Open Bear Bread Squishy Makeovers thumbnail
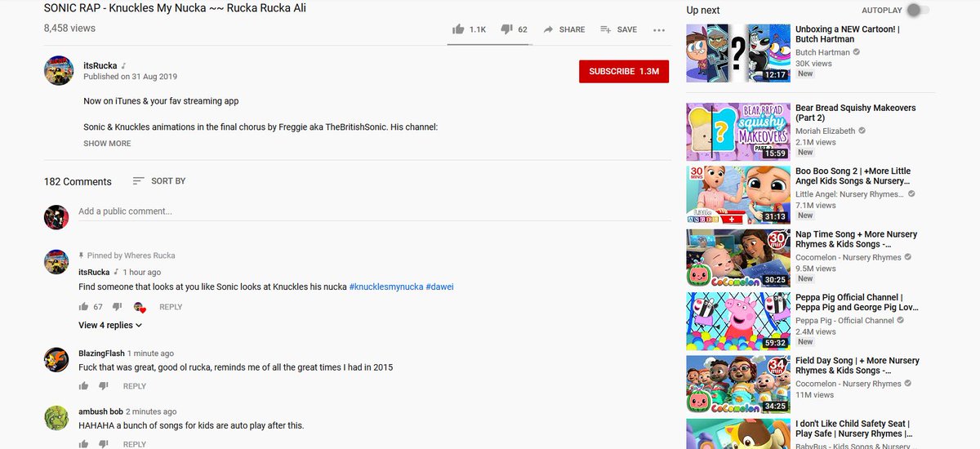This screenshot has height=449, width=980. [x=737, y=131]
